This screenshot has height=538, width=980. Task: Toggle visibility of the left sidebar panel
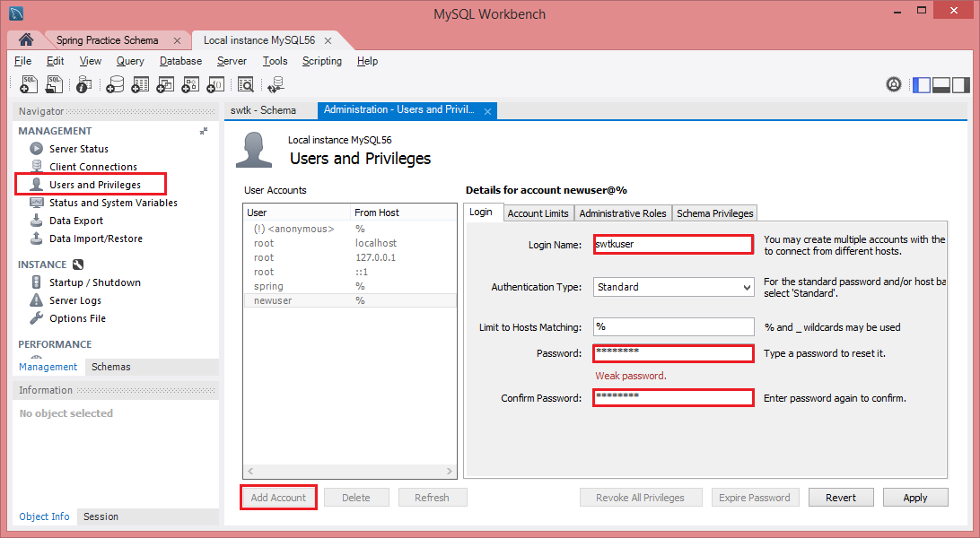click(x=921, y=83)
